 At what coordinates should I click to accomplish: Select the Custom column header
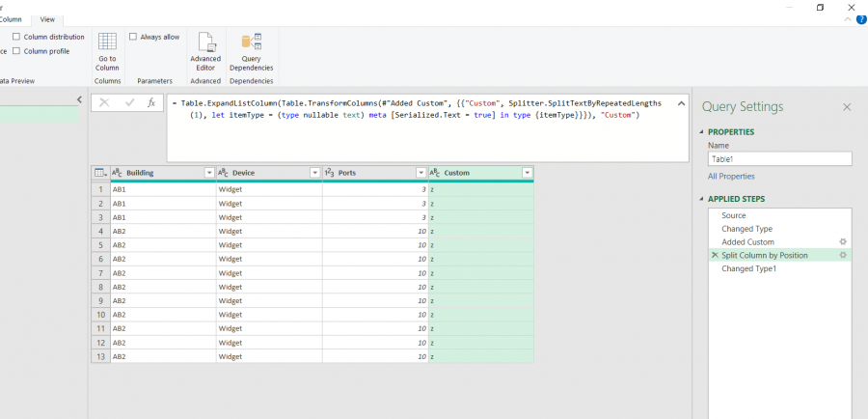(481, 173)
